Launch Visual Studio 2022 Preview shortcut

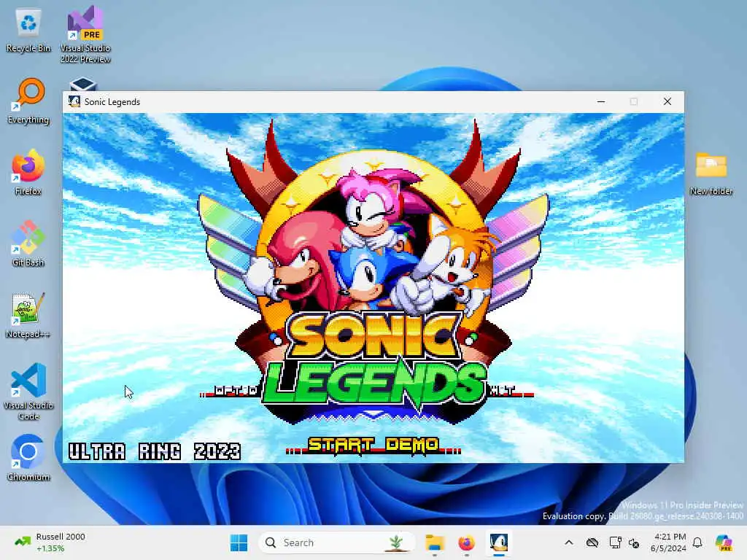click(85, 34)
